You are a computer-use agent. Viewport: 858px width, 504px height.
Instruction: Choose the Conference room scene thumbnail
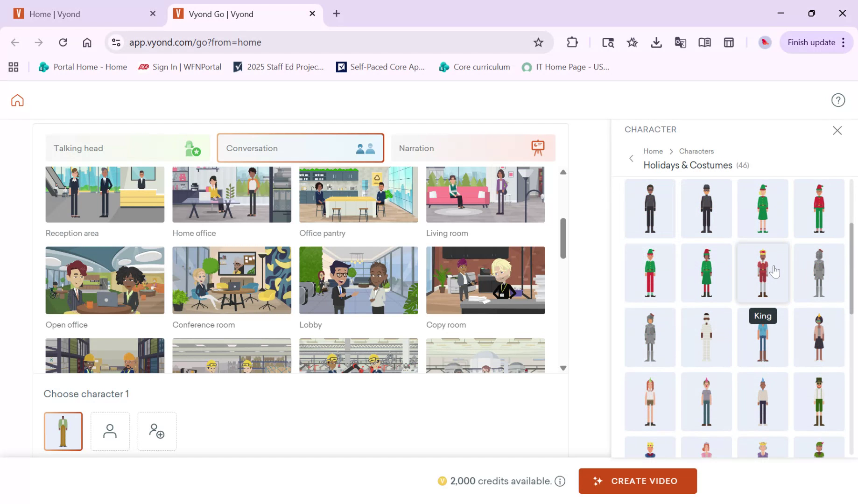(232, 280)
